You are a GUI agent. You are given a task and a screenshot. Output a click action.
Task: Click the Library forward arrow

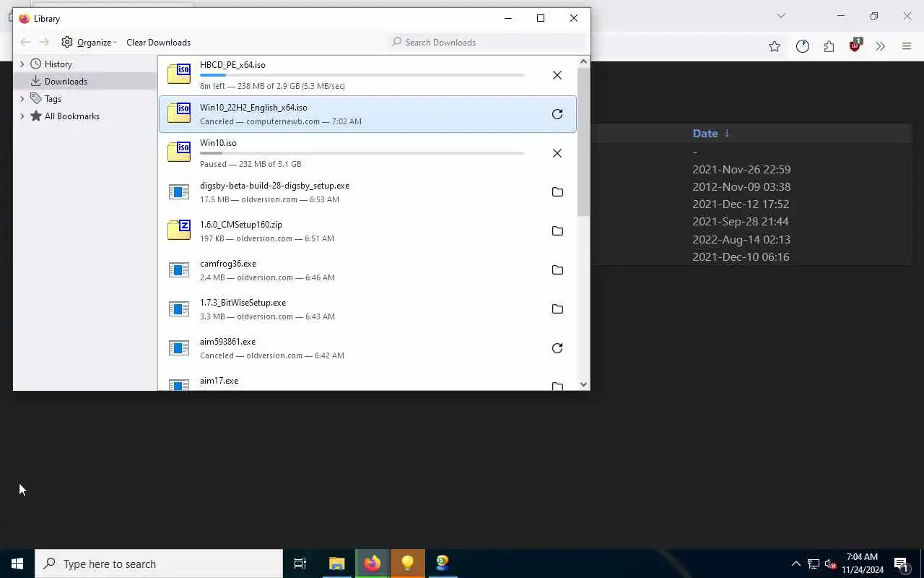coord(44,42)
